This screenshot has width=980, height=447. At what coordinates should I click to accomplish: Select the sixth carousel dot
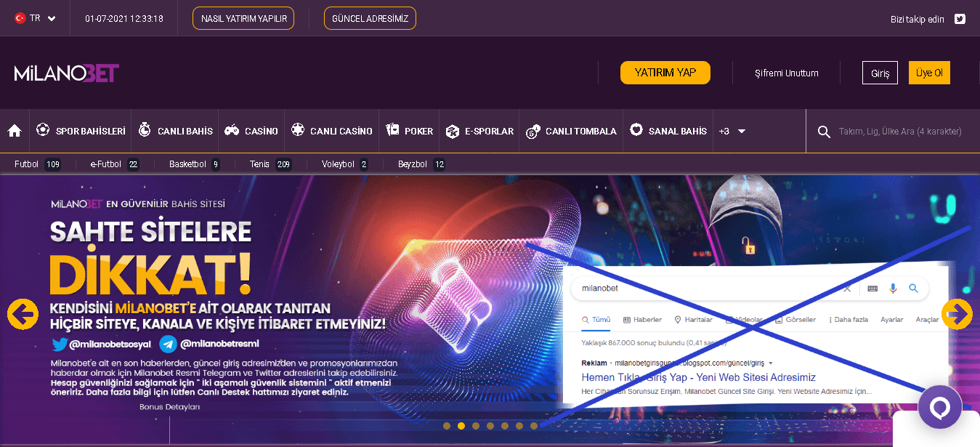519,426
